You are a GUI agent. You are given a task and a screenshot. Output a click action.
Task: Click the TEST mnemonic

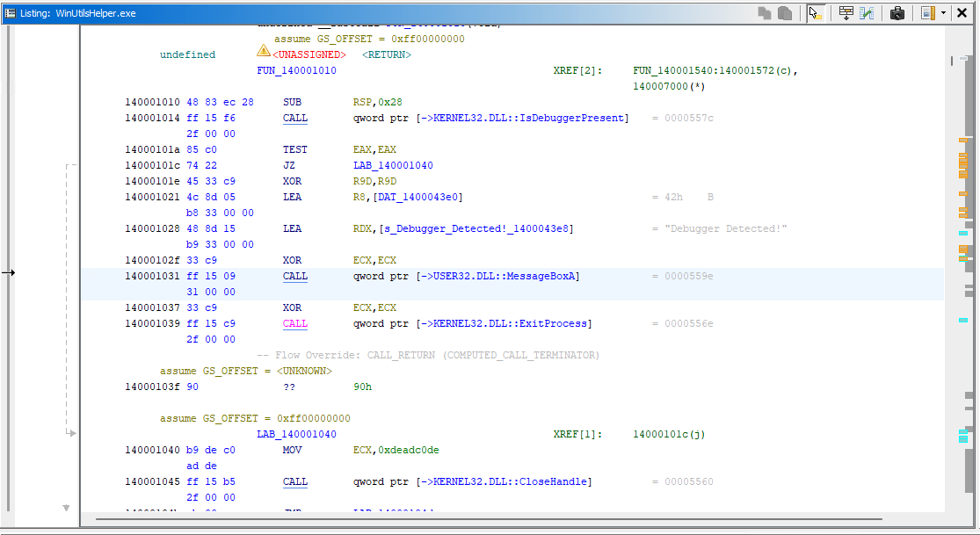click(295, 149)
